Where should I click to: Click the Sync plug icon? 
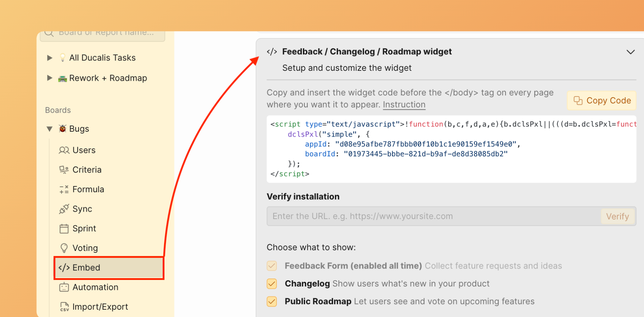pyautogui.click(x=64, y=208)
